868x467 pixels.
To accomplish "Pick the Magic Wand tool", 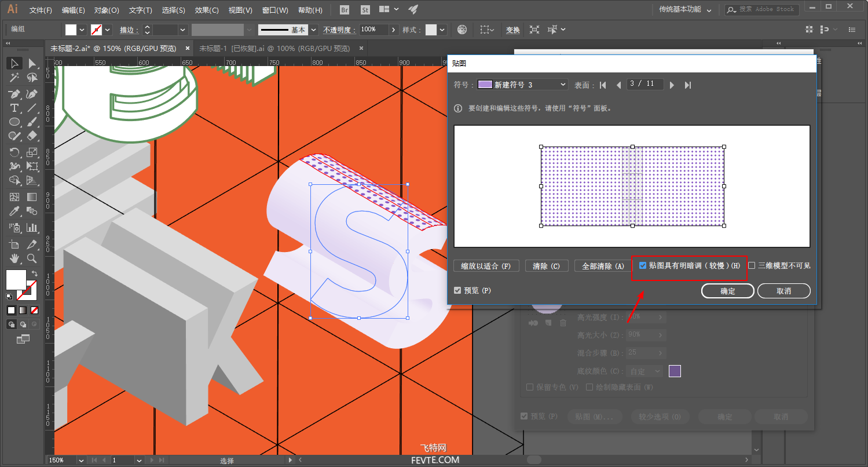I will (14, 78).
